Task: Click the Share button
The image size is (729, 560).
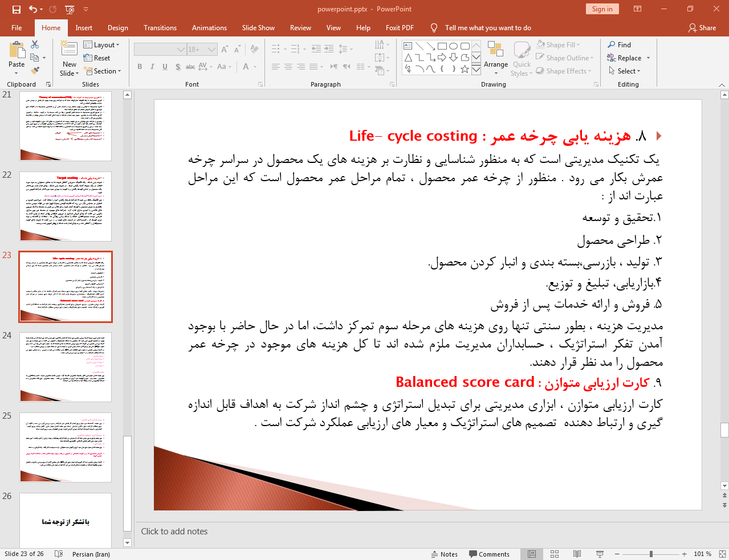Action: click(x=702, y=28)
